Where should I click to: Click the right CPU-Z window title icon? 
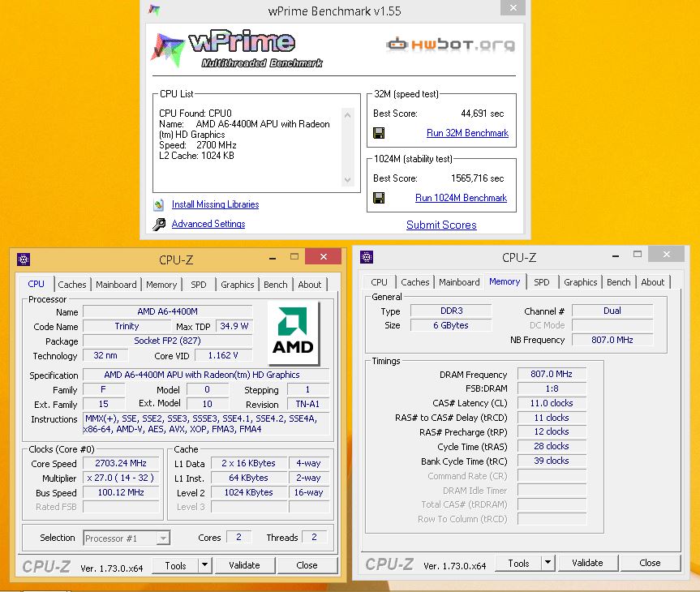pos(367,257)
